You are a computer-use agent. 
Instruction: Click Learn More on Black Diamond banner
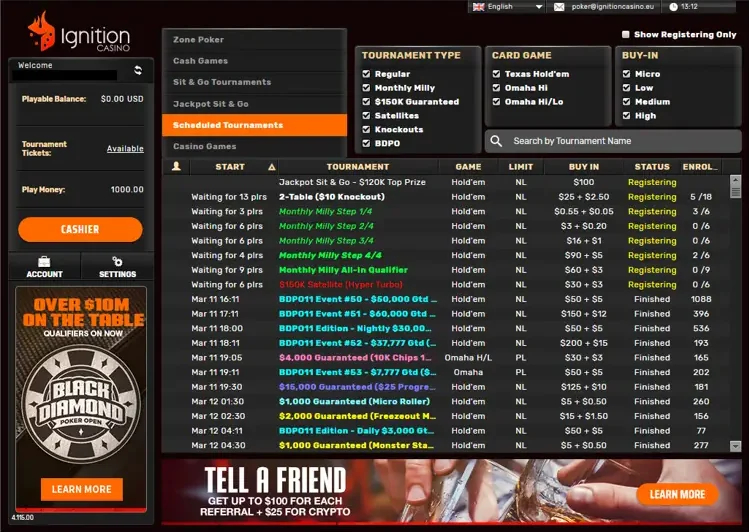82,489
